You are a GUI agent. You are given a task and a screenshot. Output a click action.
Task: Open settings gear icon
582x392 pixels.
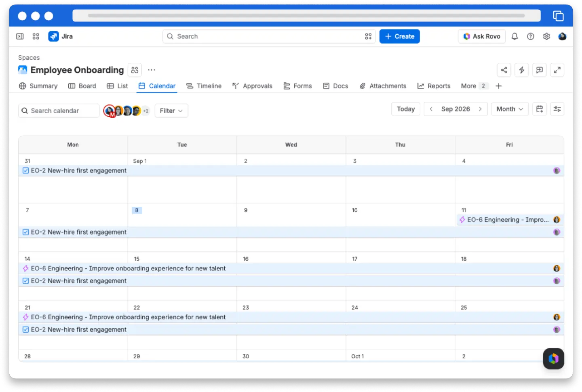546,36
